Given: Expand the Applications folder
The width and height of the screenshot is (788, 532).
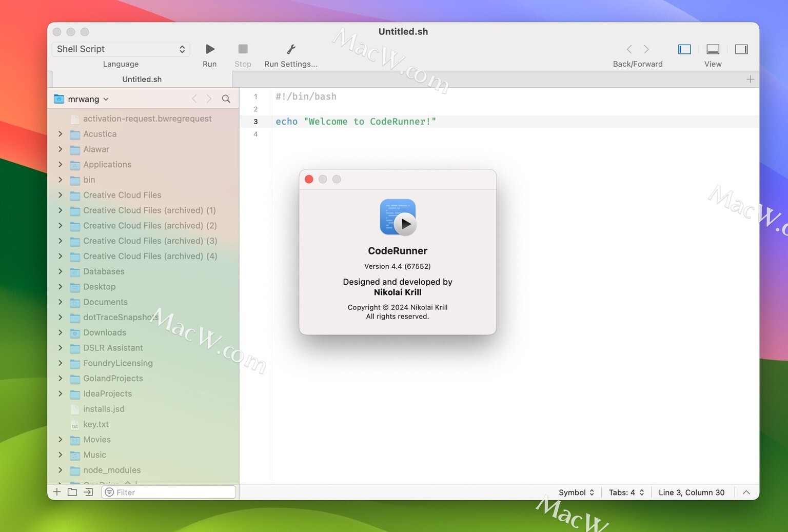Looking at the screenshot, I should (61, 165).
